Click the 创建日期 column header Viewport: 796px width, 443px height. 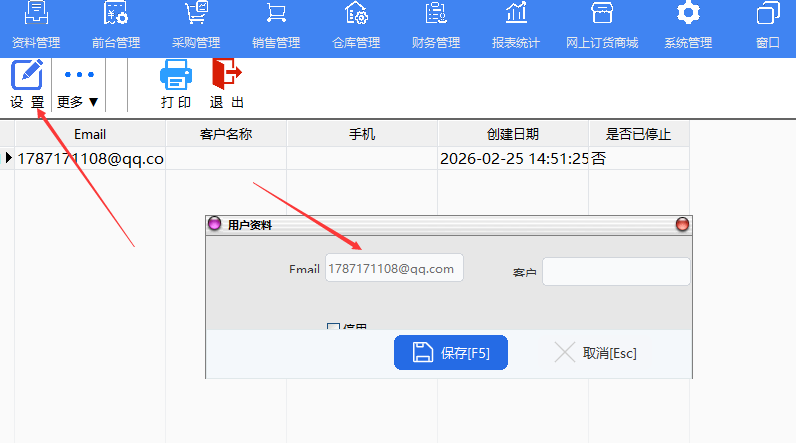pos(513,134)
